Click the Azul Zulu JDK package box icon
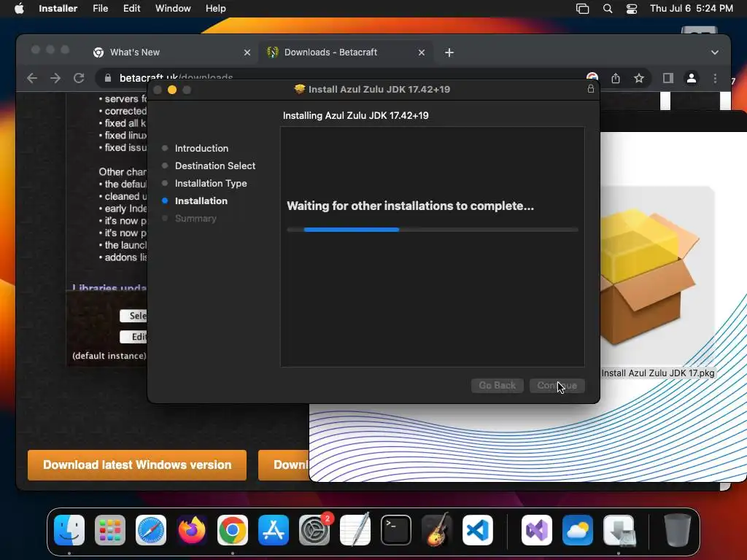This screenshot has width=747, height=560. point(648,276)
